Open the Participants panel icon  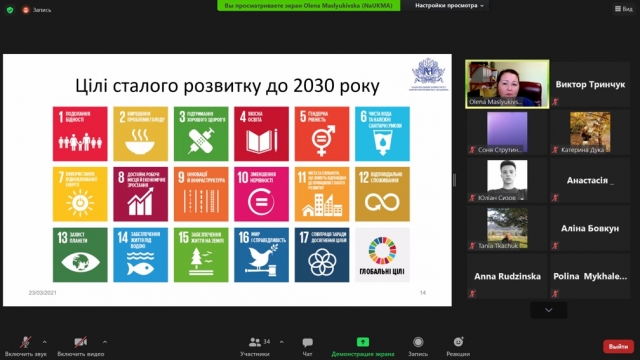[255, 342]
